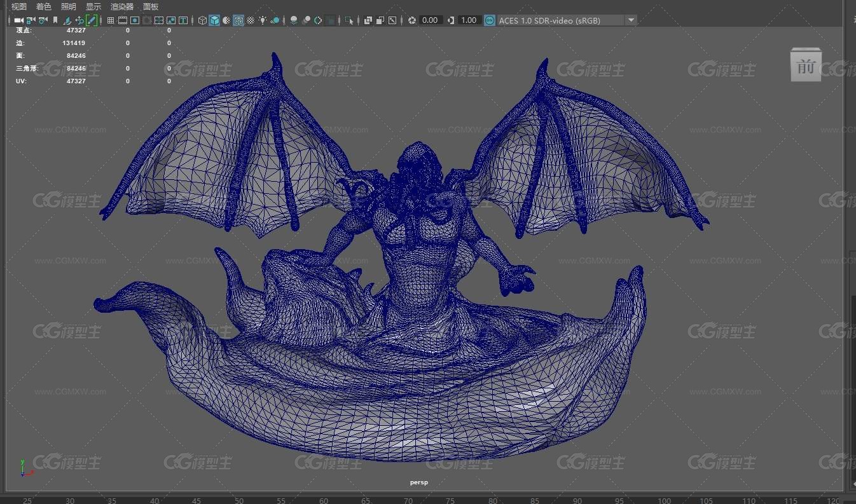Jump to frame 100 on the time slider

click(664, 500)
